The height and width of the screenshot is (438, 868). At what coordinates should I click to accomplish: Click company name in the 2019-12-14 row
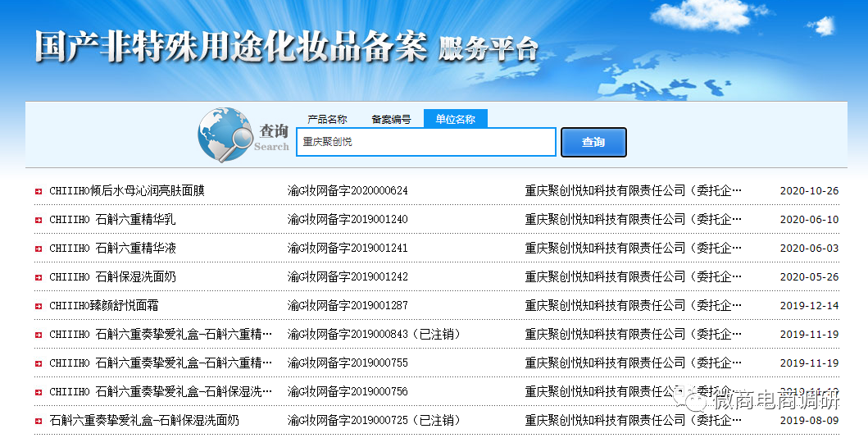633,306
